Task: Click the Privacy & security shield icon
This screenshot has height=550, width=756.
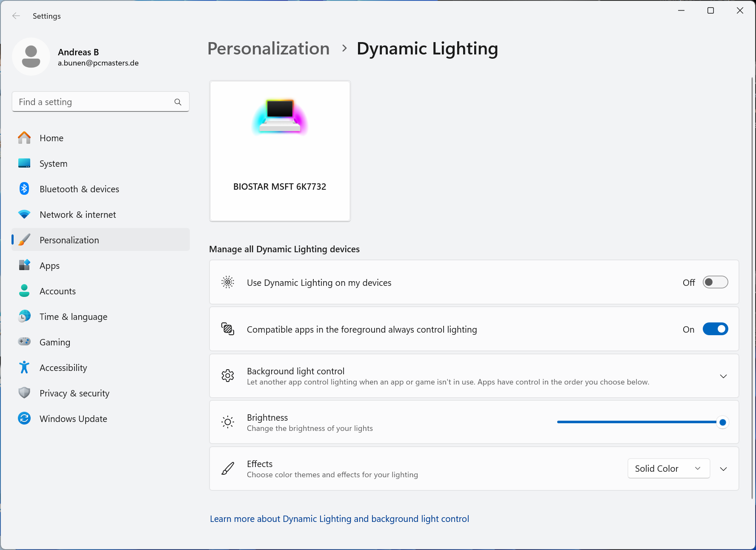Action: pyautogui.click(x=24, y=393)
